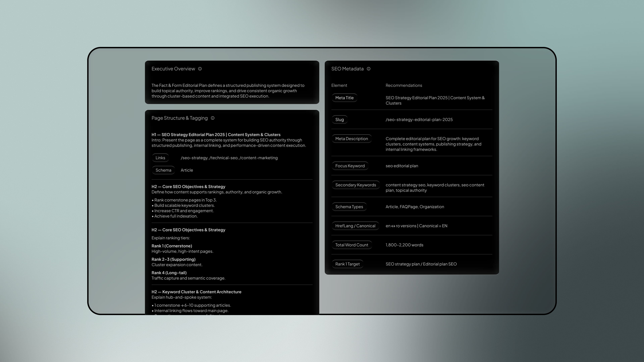Click the meta description recommendation text

coord(433,144)
